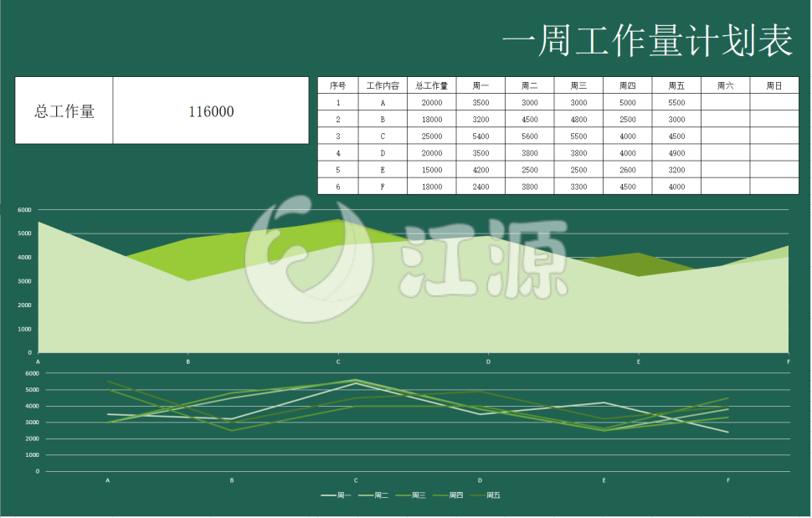Click row C's 周一 value 5400
The image size is (812, 518).
click(481, 136)
